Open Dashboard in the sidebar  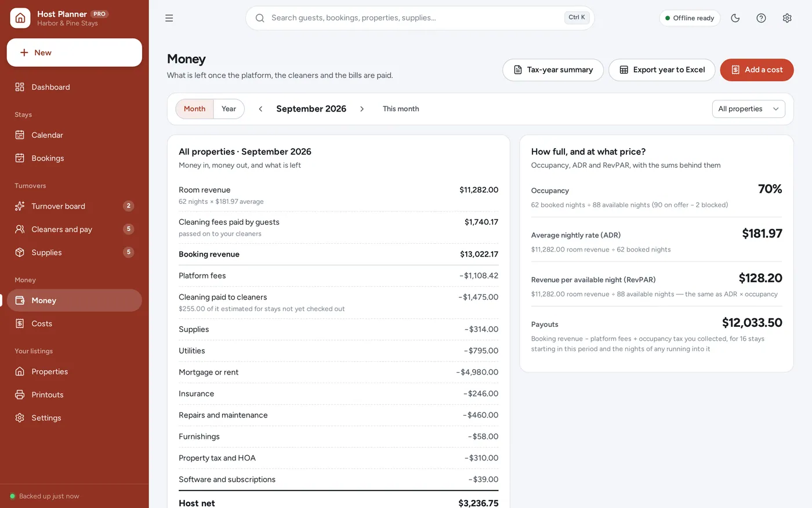click(x=74, y=87)
